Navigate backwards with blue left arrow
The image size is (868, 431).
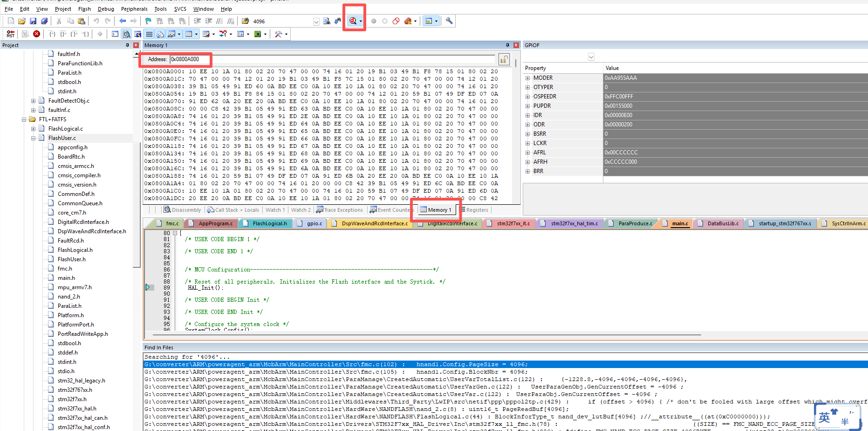click(x=123, y=21)
